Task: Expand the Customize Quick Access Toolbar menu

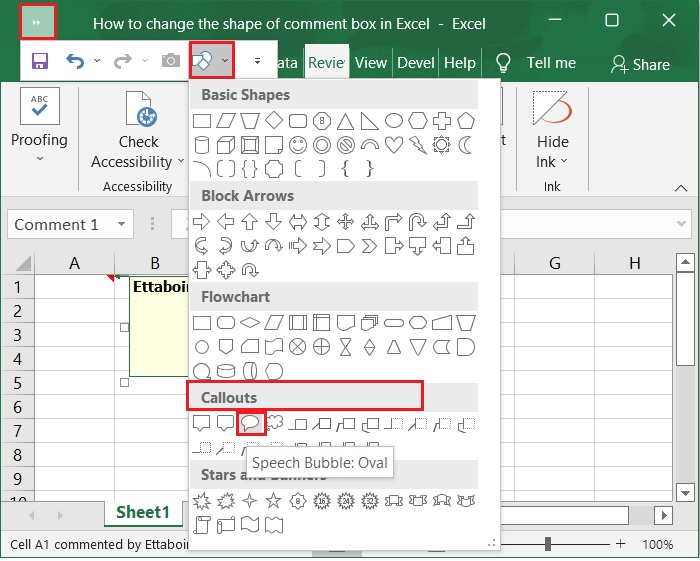Action: click(257, 62)
